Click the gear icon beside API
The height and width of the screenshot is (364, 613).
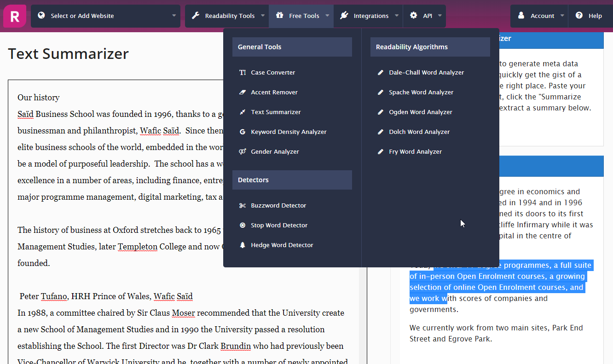tap(413, 16)
